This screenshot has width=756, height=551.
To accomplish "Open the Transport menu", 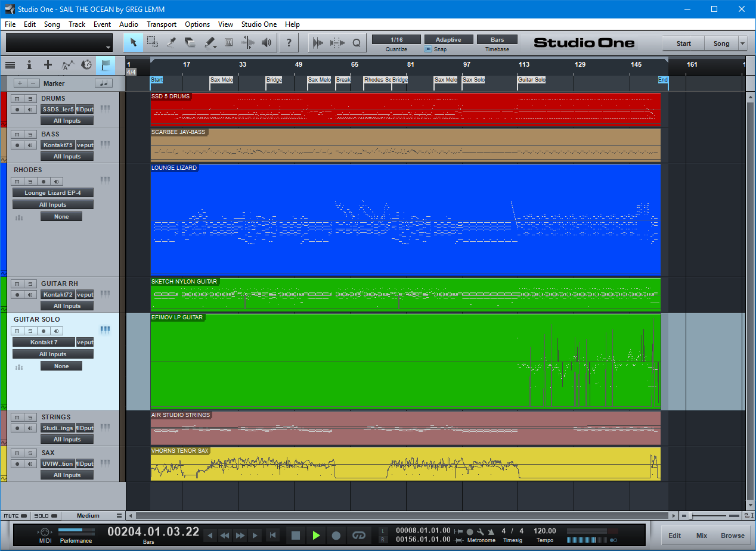I will tap(162, 24).
